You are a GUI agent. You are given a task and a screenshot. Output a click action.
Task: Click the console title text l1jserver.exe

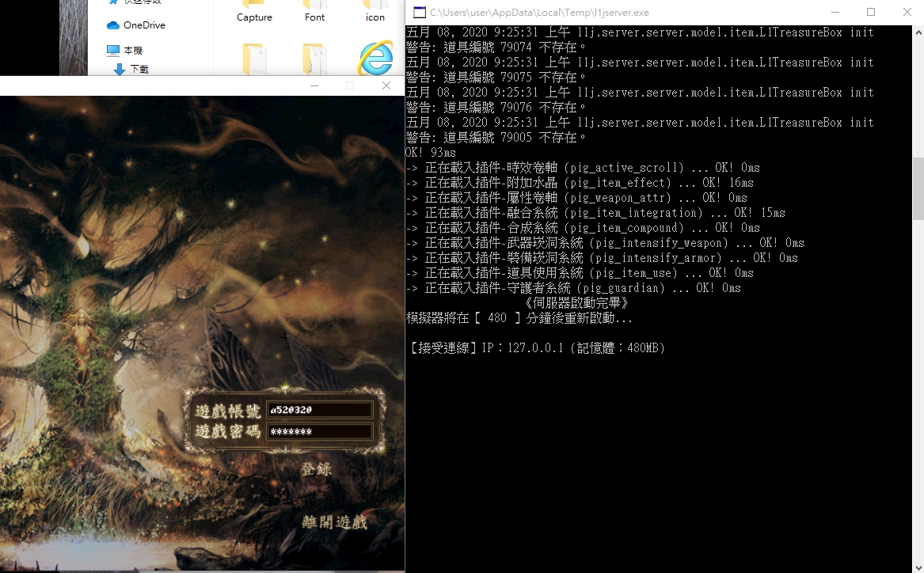[539, 13]
